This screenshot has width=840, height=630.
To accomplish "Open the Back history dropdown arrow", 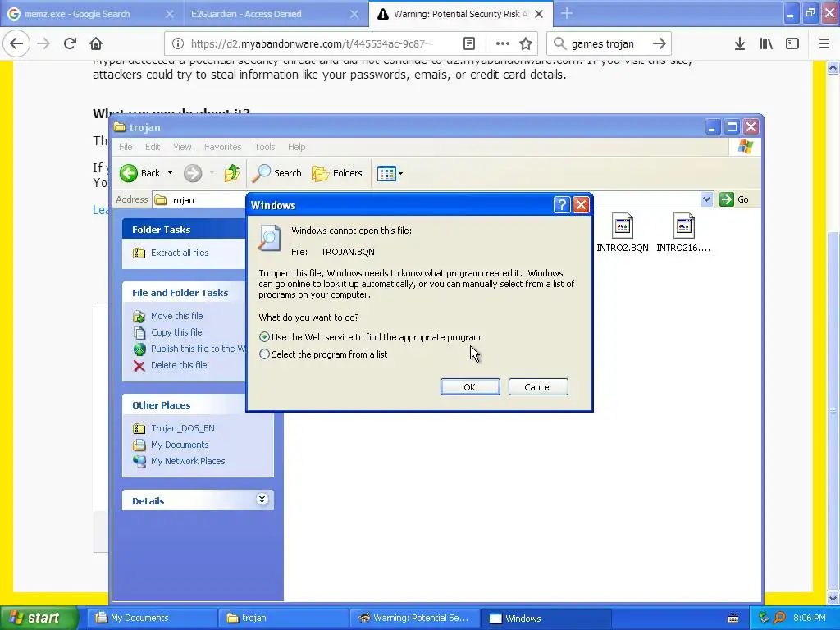I will [x=170, y=173].
